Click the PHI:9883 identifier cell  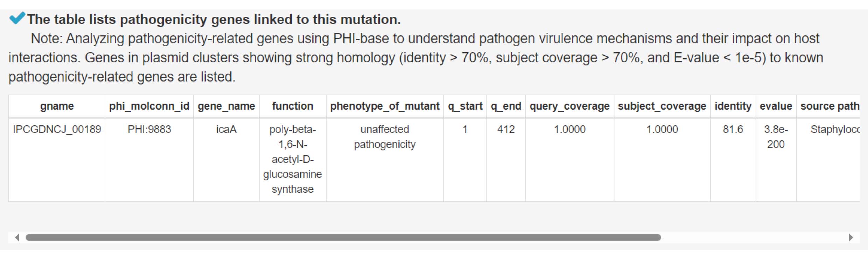(x=149, y=159)
